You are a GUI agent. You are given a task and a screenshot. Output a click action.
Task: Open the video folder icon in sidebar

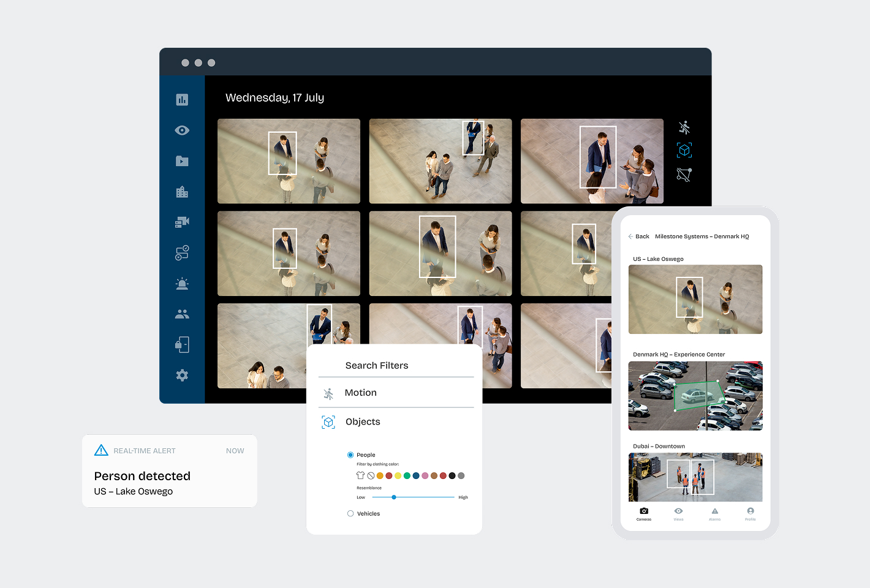182,161
